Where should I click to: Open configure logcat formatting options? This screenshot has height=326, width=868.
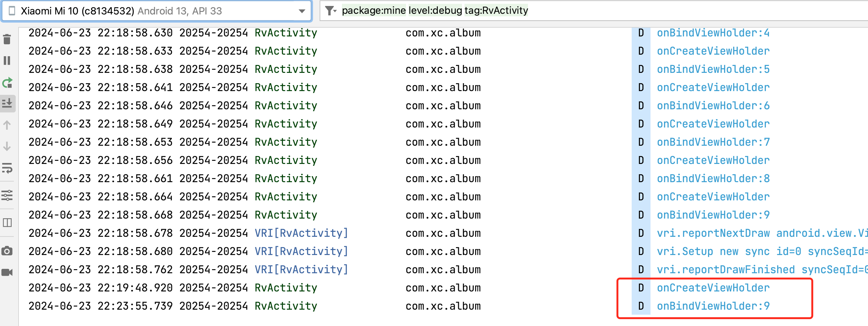(7, 195)
